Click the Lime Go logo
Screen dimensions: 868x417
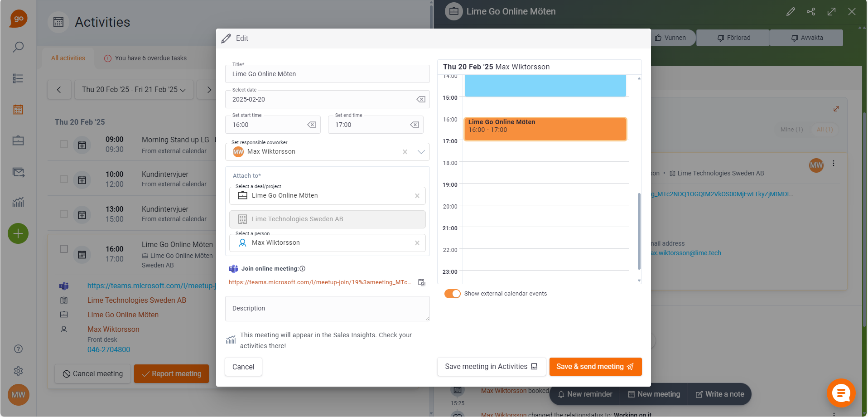tap(19, 19)
